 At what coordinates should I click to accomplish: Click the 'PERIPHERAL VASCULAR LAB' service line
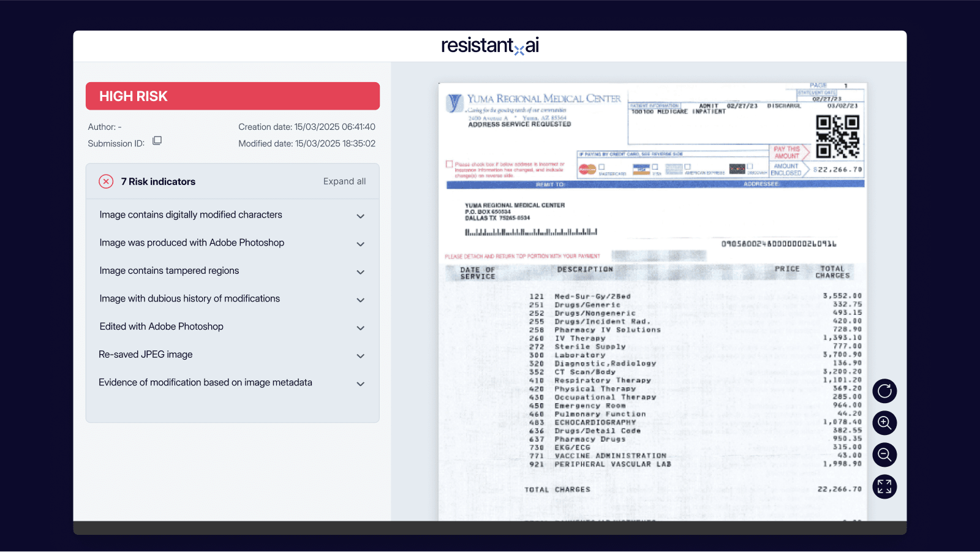612,464
